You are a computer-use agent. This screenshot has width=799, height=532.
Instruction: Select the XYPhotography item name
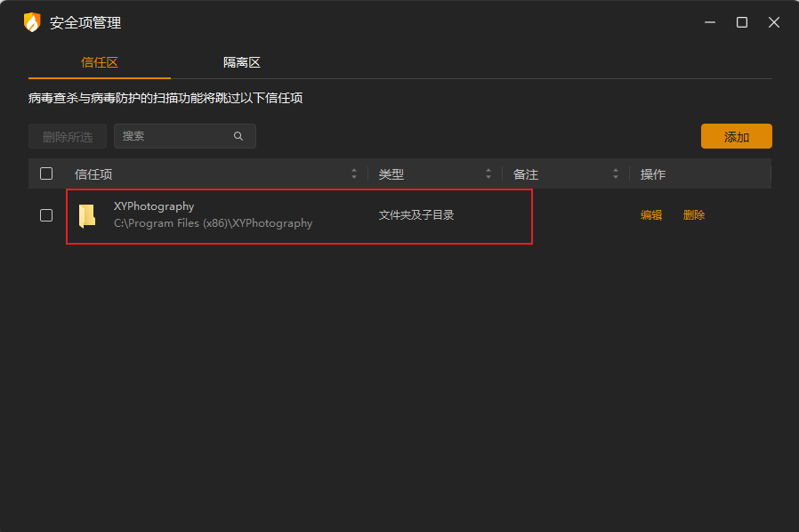coord(154,206)
